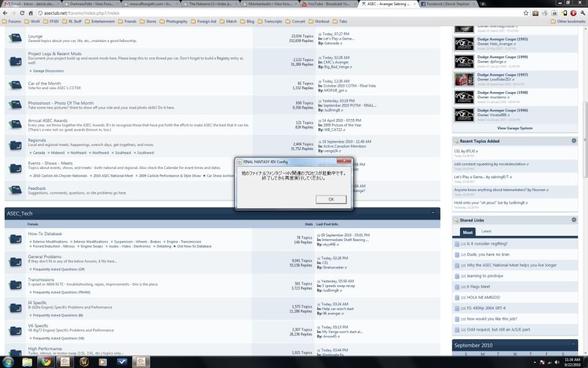Open the Garage Discussions subforum link
This screenshot has width=588, height=368.
(48, 71)
